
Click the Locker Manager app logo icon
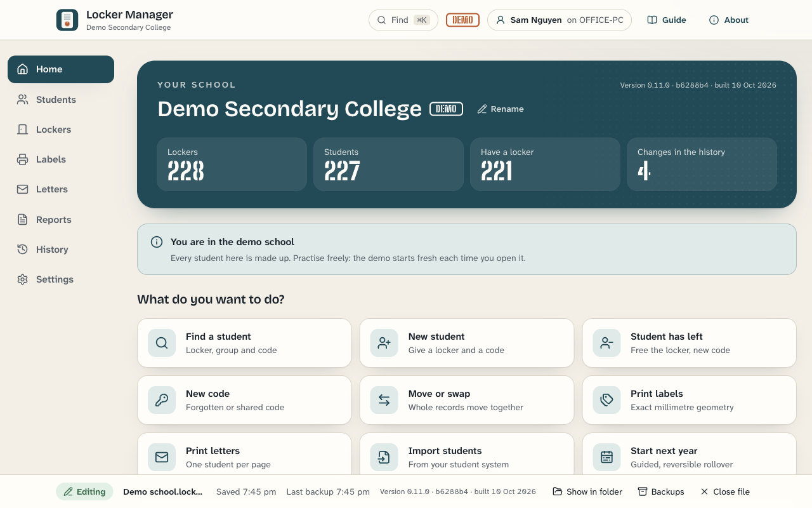[67, 20]
